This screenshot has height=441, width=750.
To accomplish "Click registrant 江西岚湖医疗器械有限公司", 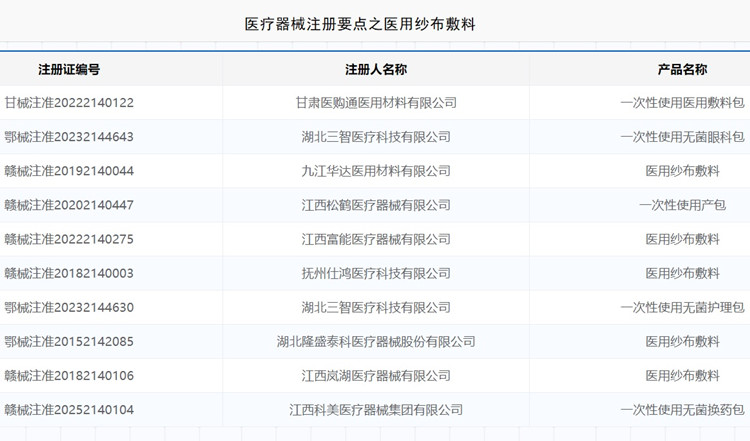I will 376,375.
